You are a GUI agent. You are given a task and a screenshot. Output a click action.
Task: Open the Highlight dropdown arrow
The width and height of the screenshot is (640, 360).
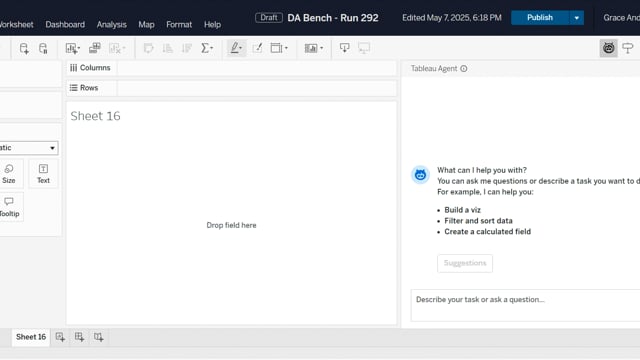pos(241,48)
